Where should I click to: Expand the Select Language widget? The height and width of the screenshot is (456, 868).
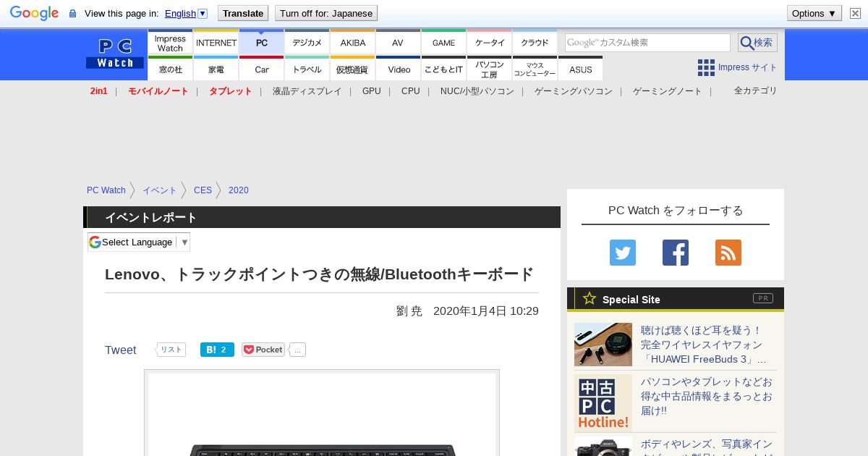[139, 242]
